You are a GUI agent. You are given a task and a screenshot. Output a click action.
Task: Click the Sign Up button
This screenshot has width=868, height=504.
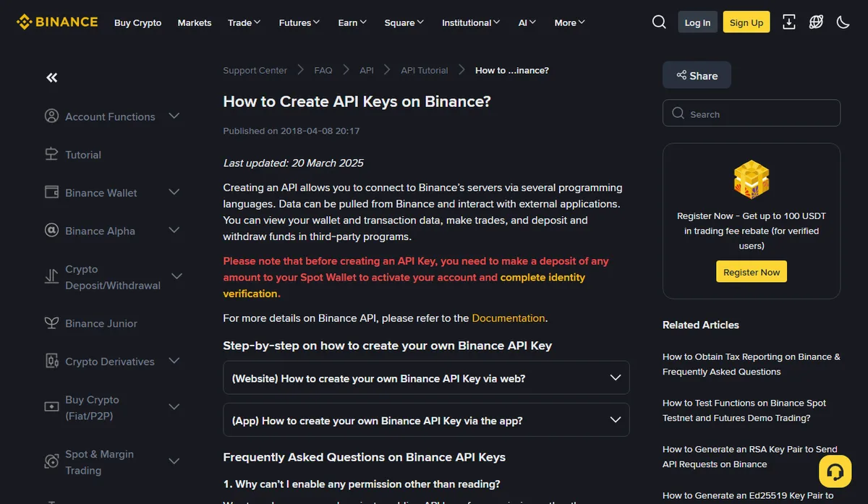point(746,22)
